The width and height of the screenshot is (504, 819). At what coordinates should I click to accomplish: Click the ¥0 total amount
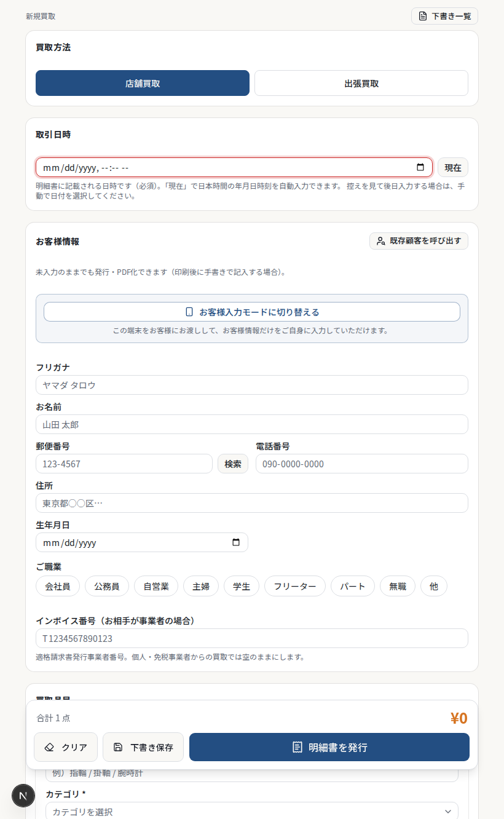(459, 718)
